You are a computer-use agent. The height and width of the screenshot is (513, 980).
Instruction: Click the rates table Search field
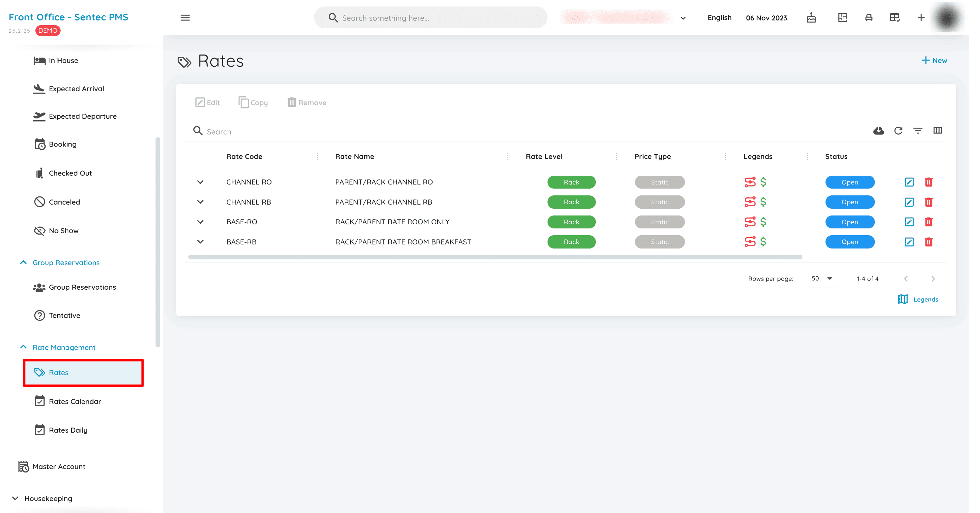[525, 131]
